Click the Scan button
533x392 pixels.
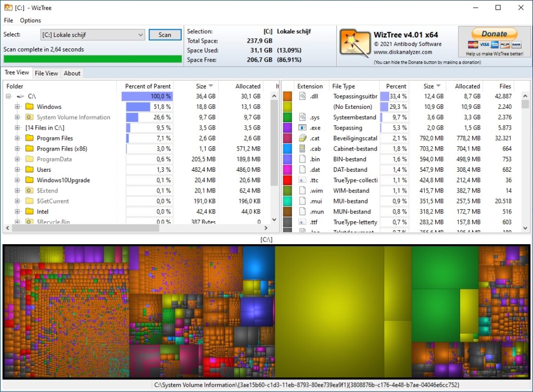point(164,34)
